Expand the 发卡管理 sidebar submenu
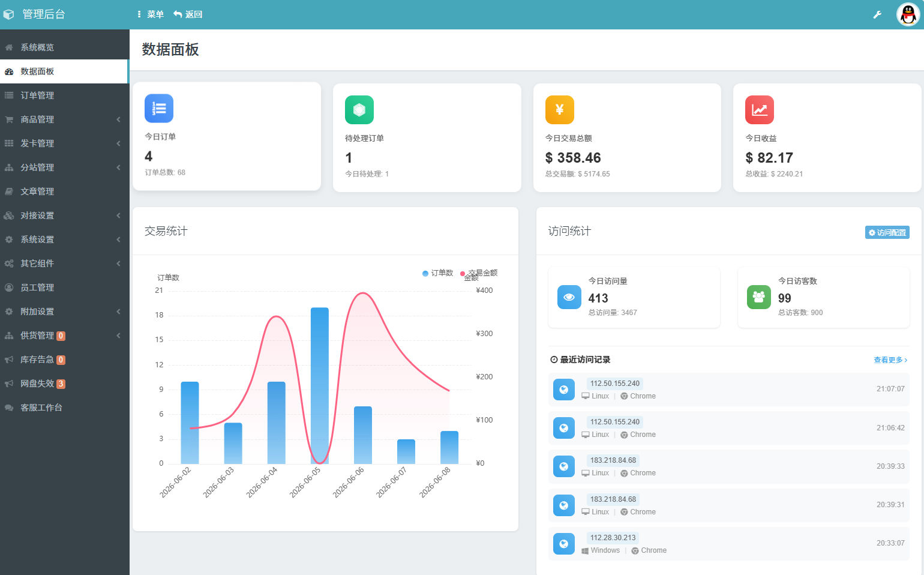Image resolution: width=924 pixels, height=575 pixels. [65, 143]
